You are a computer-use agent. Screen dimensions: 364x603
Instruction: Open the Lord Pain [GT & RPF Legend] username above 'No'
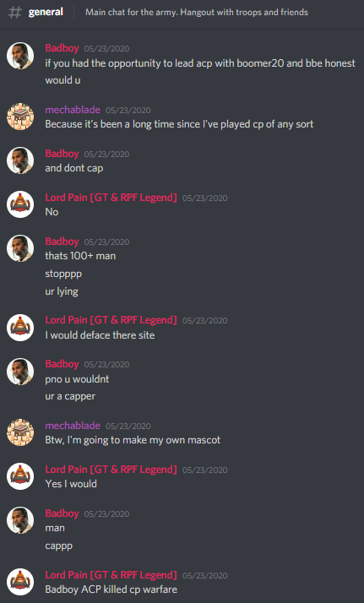tap(111, 198)
